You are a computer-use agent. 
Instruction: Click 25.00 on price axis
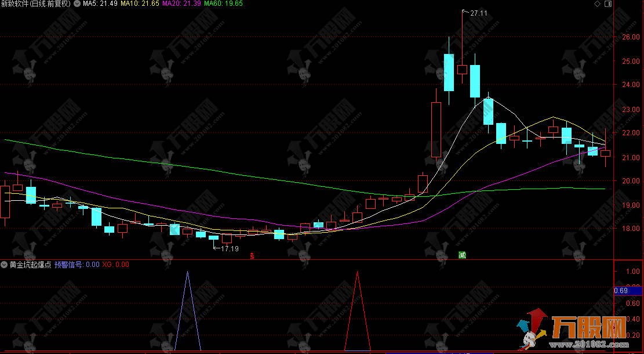coord(631,62)
